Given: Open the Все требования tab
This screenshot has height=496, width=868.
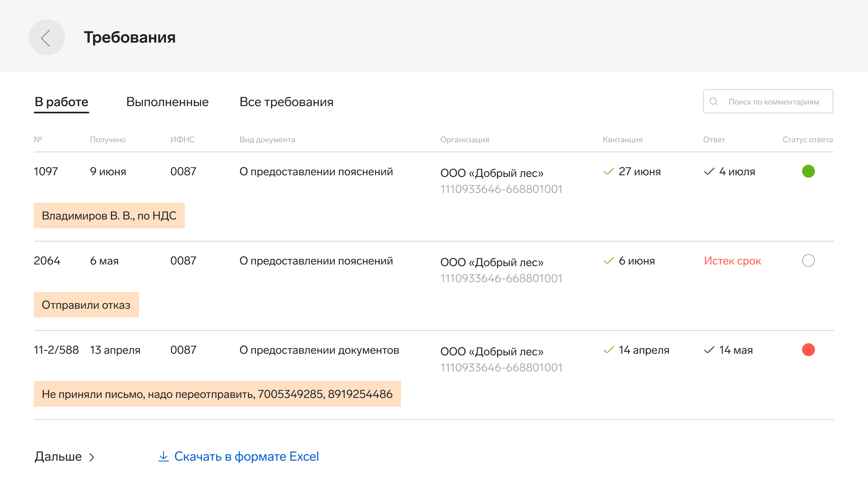Looking at the screenshot, I should [x=286, y=102].
